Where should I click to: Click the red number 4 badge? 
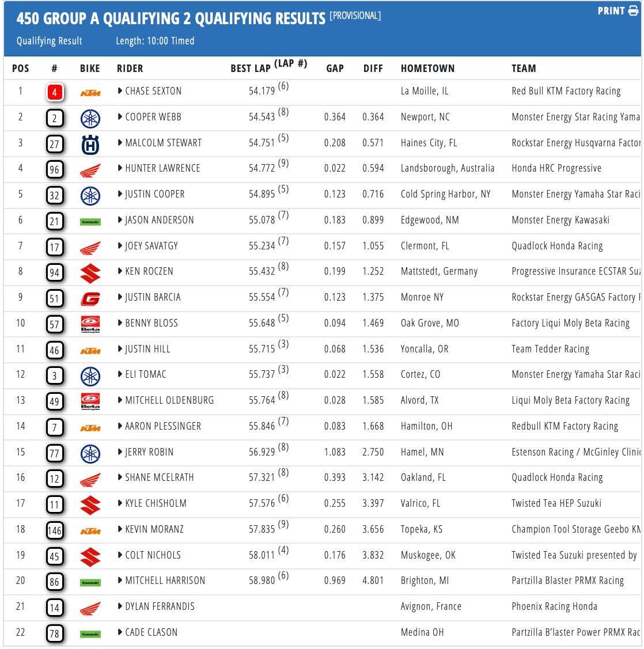(54, 92)
